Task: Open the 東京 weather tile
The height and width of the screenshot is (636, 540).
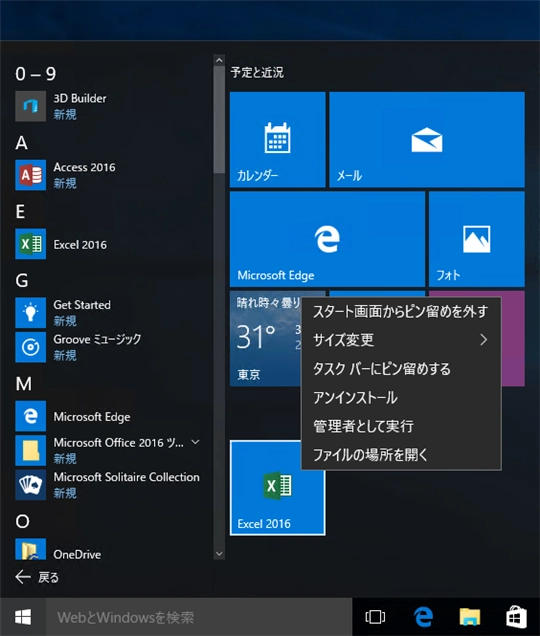Action: 266,338
